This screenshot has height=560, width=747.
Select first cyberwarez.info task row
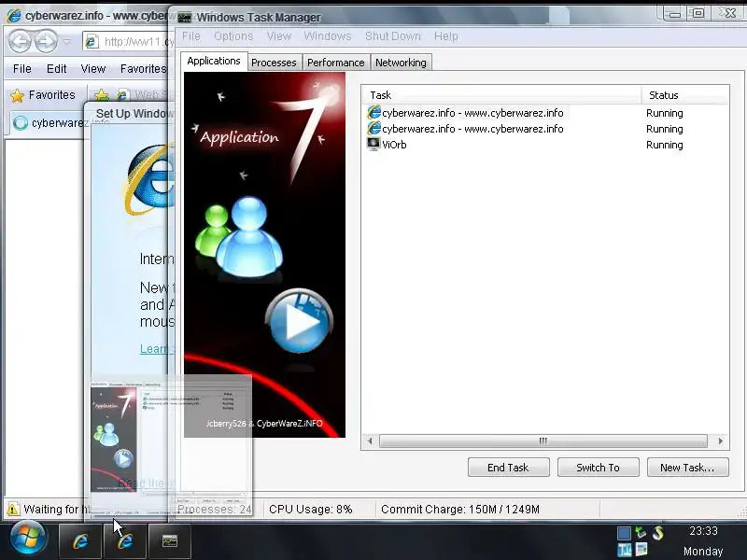pyautogui.click(x=545, y=113)
